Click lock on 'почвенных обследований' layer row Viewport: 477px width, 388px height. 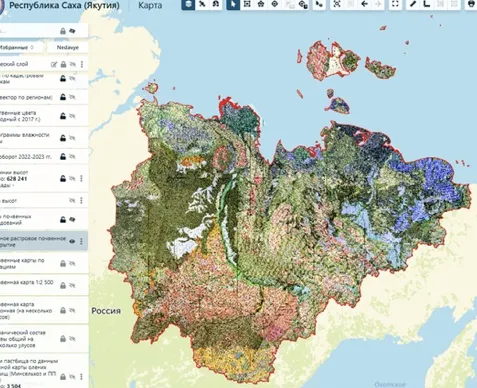(x=63, y=219)
